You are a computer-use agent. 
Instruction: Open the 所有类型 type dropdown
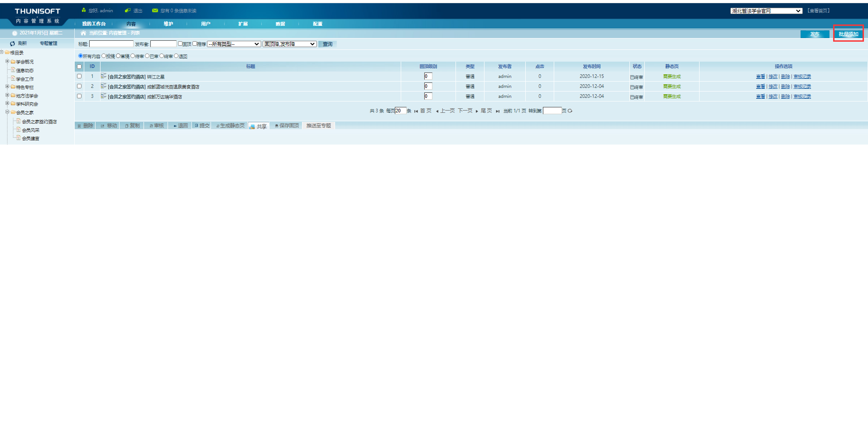(234, 44)
